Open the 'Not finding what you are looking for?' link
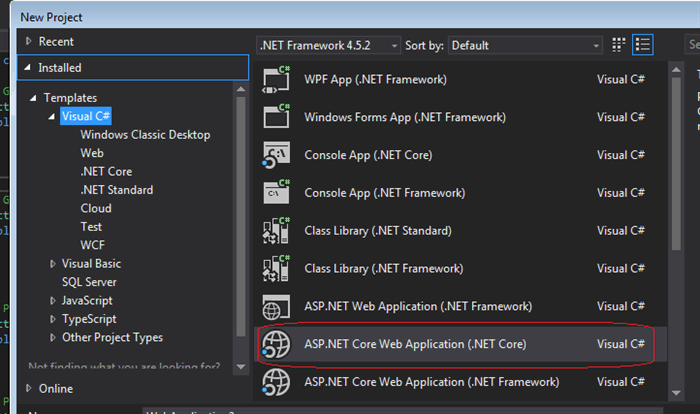Screen dimensions: 700x414 pos(124,366)
